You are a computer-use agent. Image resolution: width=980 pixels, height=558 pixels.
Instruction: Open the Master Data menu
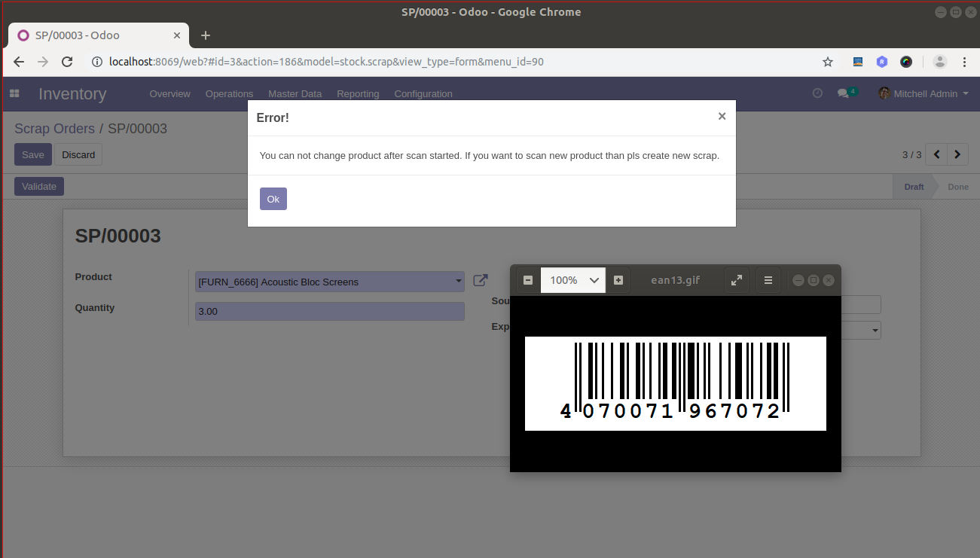[295, 94]
